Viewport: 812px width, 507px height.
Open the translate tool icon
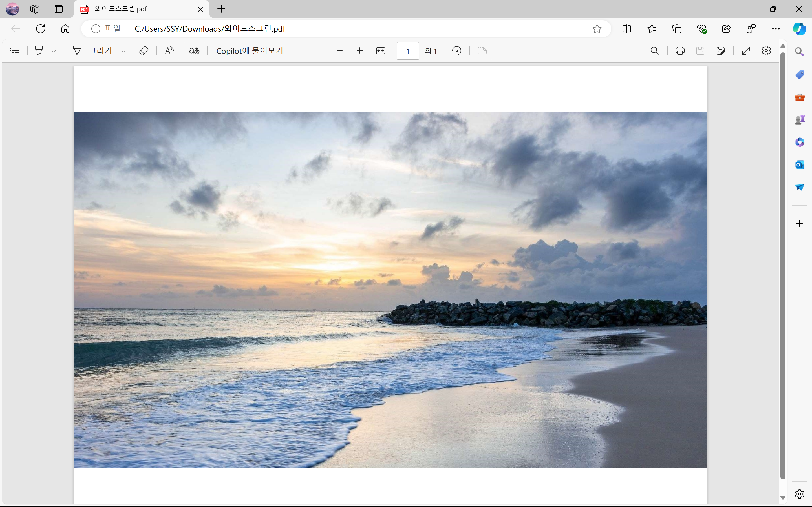[194, 51]
